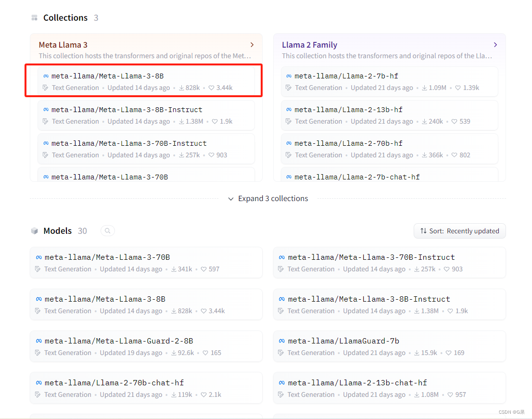Open the Llama 2 Family collection title
This screenshot has height=419, width=532.
coord(309,45)
